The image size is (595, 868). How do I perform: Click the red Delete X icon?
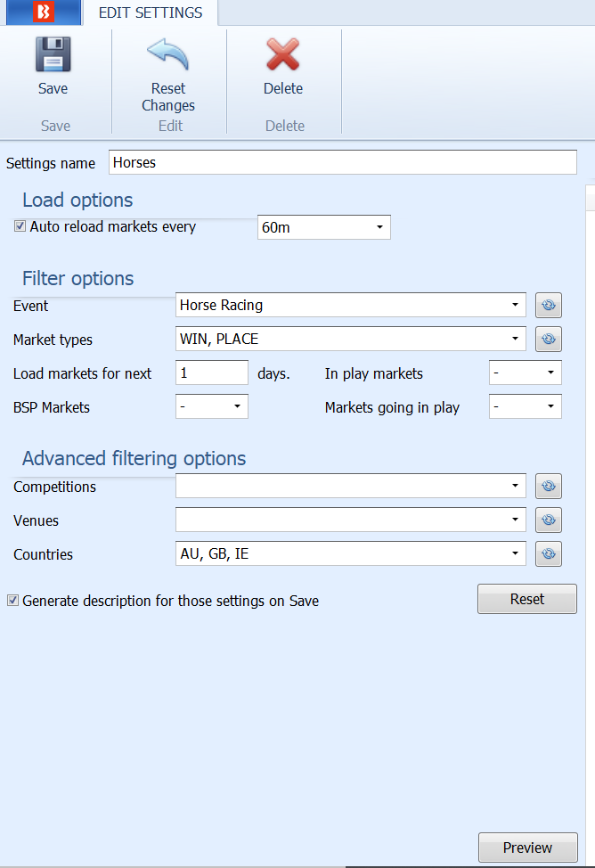283,54
